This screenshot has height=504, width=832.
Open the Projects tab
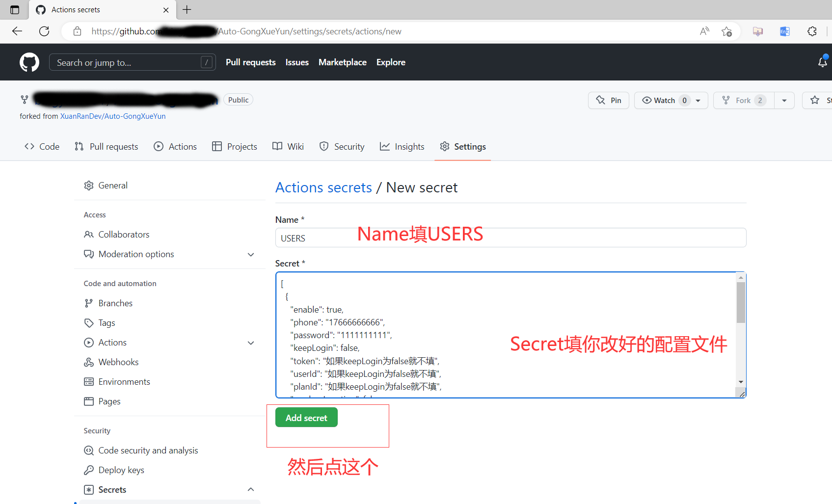235,147
